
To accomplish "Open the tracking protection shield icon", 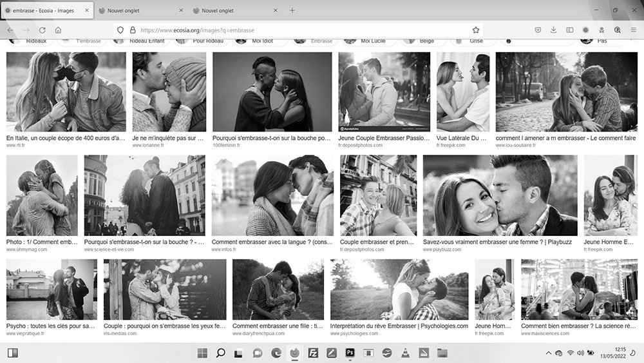I will (x=120, y=30).
